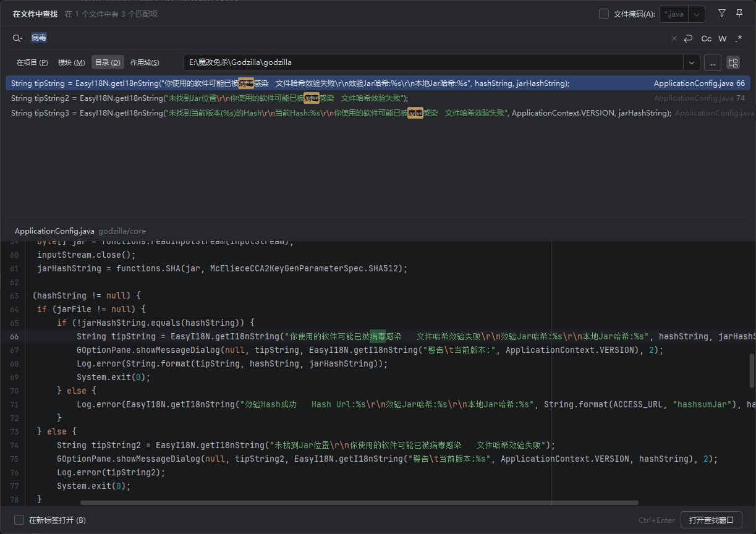Switch to the 模块 (M) scope tab
Viewport: 756px width, 534px height.
pyautogui.click(x=71, y=62)
